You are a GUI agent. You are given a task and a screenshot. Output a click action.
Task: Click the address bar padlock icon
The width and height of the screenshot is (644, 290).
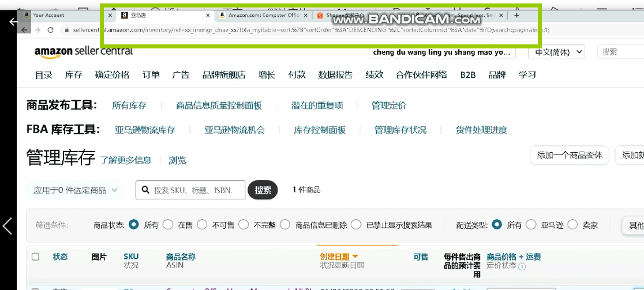click(x=67, y=30)
